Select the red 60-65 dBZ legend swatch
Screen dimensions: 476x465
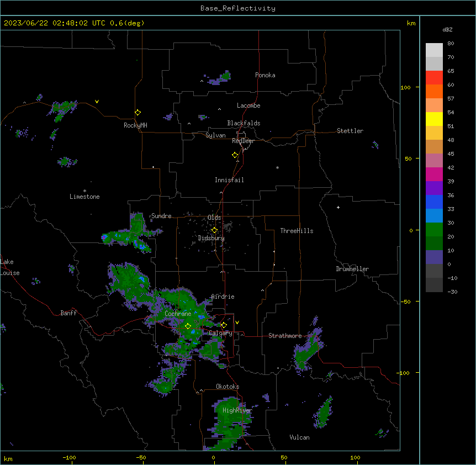coord(434,78)
